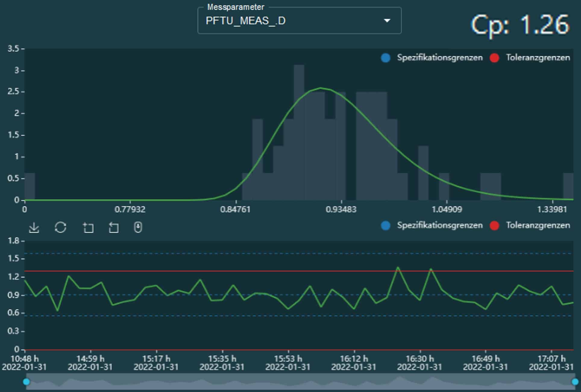Toggle Toleranzgrenzen legend dot in time chart

494,226
